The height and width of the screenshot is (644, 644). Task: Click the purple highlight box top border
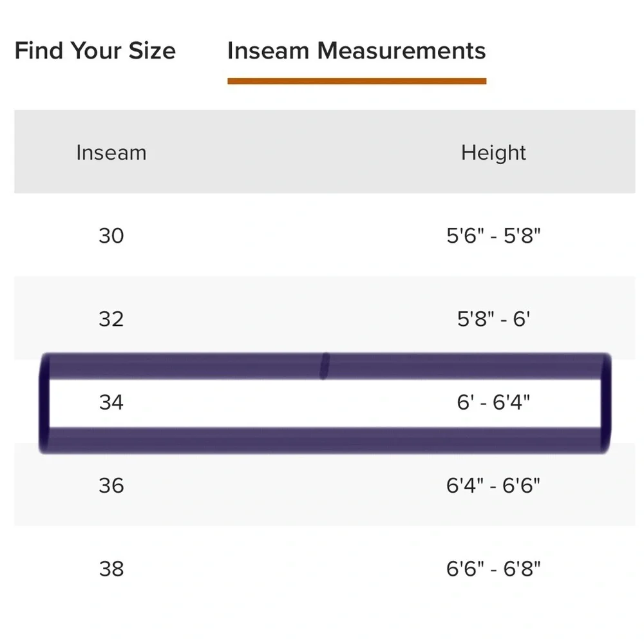325,366
